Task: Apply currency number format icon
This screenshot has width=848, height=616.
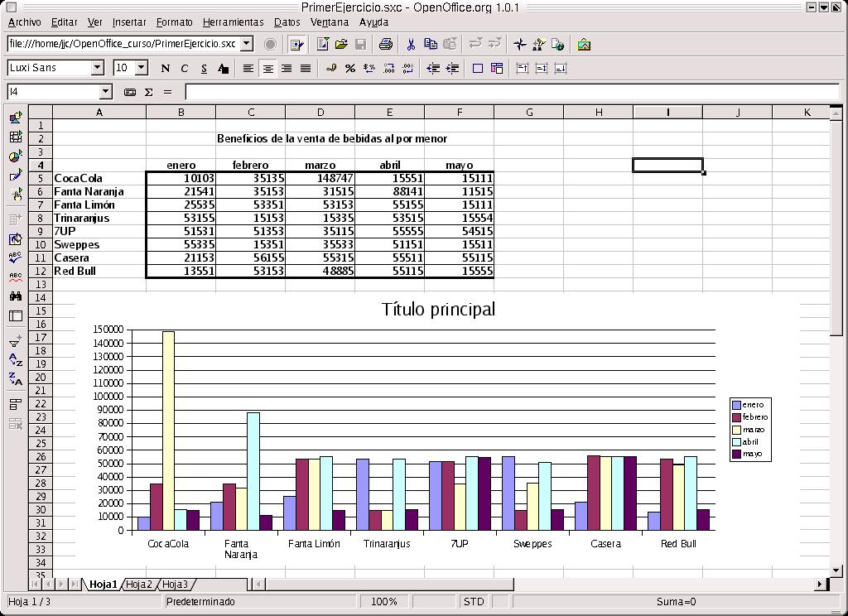Action: (331, 68)
